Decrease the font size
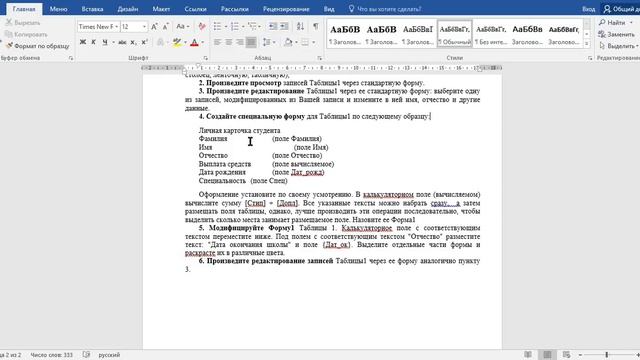The image size is (640, 360). tap(165, 27)
